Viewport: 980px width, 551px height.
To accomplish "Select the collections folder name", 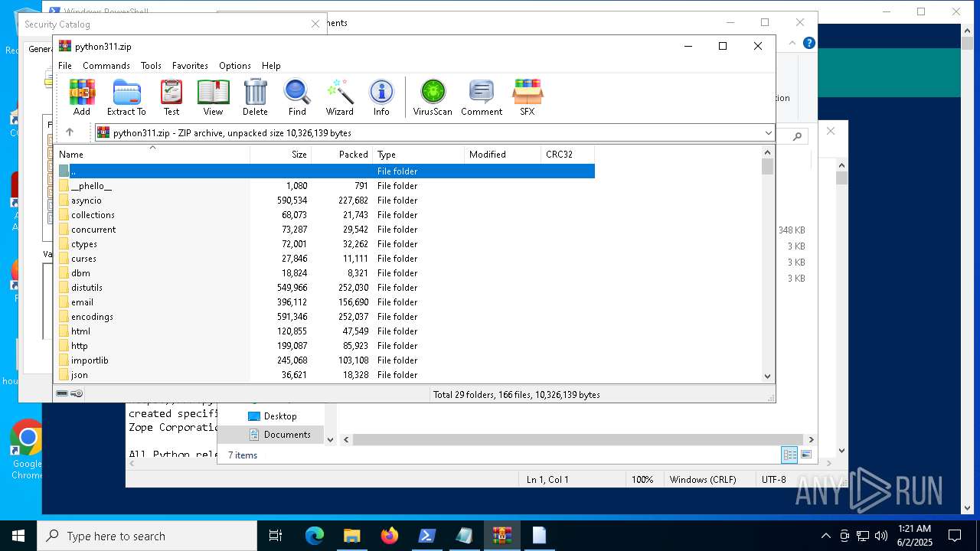I will click(x=93, y=215).
